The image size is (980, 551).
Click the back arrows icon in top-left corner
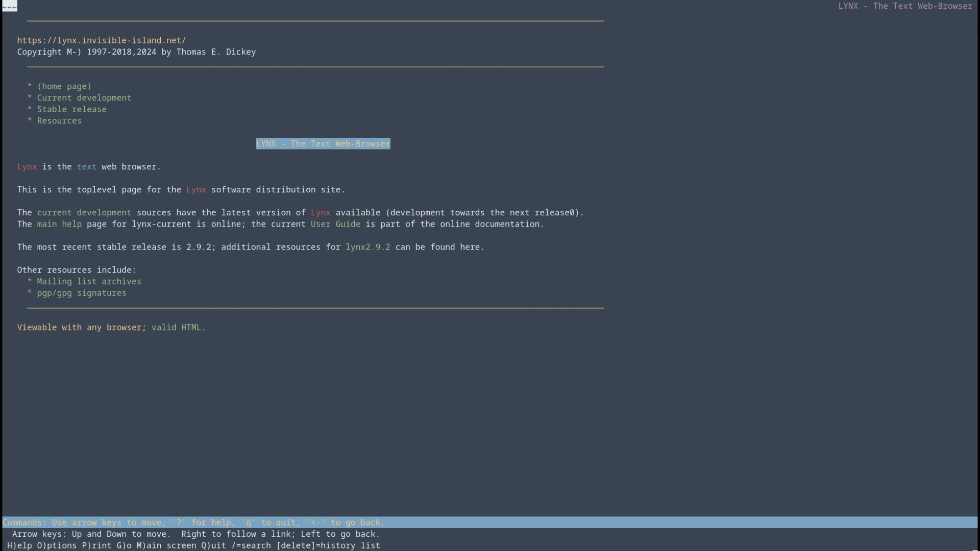tap(9, 6)
